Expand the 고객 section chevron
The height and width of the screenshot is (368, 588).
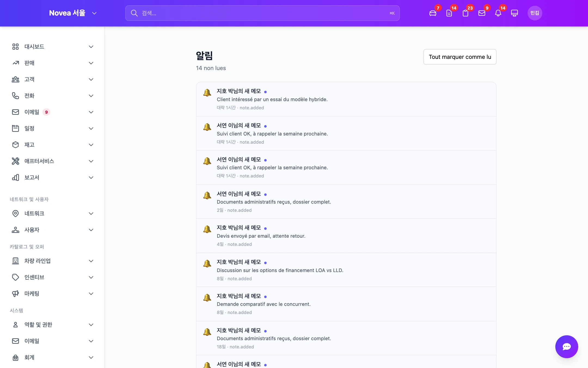[91, 79]
